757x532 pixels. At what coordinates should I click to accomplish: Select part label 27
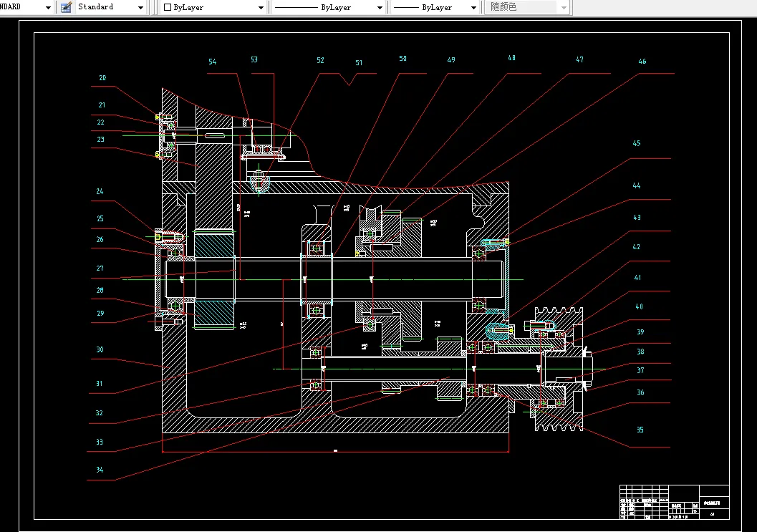pos(100,268)
